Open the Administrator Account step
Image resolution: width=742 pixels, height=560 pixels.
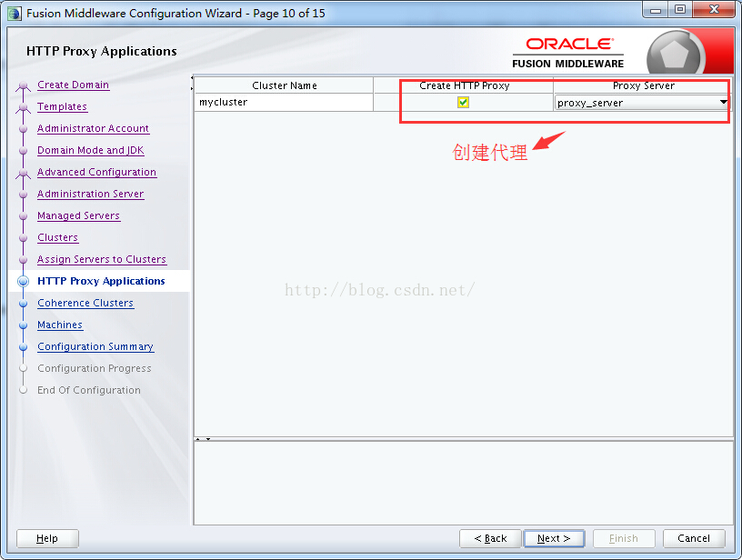94,128
